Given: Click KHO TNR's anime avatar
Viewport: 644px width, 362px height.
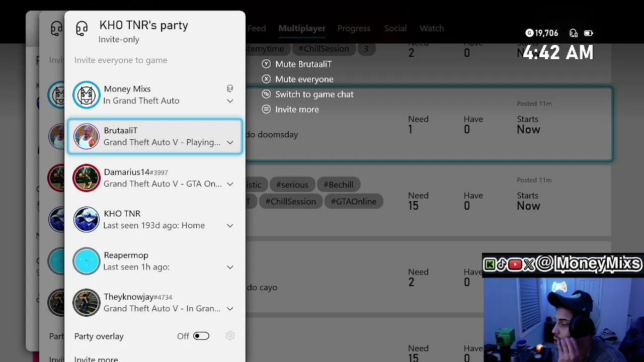Looking at the screenshot, I should pos(87,219).
